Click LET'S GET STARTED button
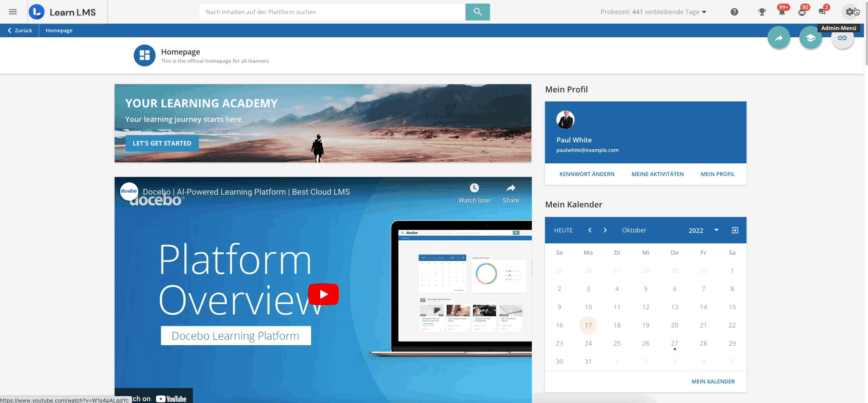The image size is (868, 403). 162,143
